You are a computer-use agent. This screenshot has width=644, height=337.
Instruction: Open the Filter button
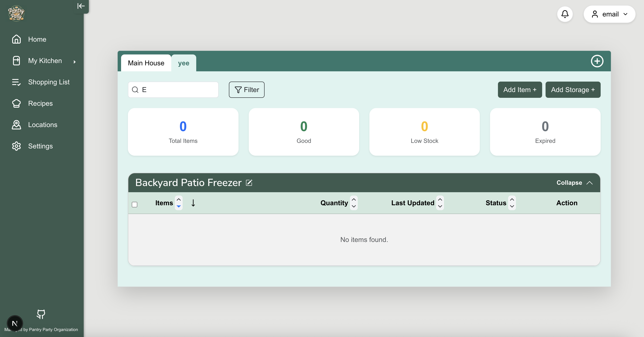tap(246, 89)
